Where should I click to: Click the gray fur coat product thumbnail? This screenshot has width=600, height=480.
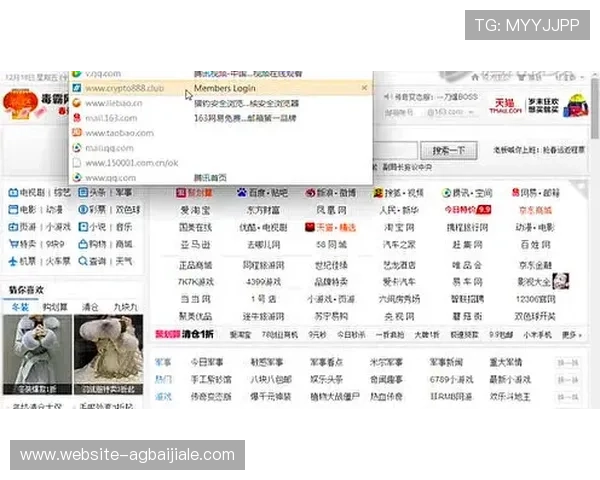(x=38, y=354)
